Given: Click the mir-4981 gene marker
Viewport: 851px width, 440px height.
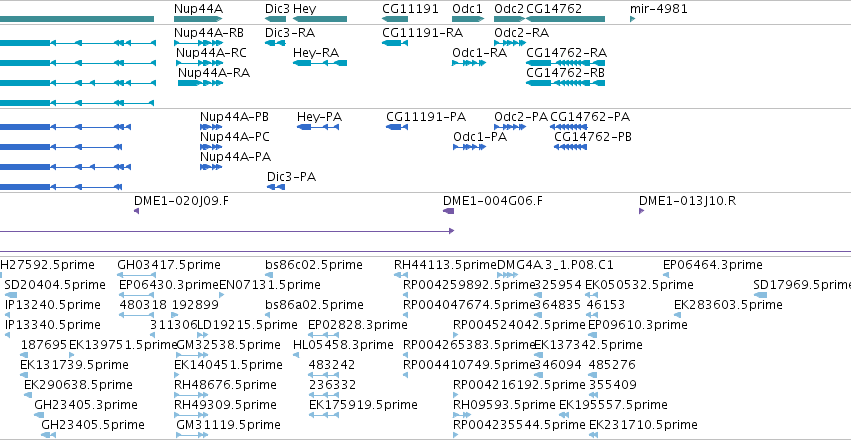Looking at the screenshot, I should 632,20.
